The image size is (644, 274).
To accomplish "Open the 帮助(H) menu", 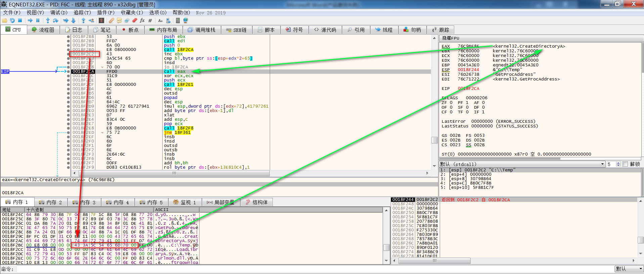I will (x=181, y=13).
